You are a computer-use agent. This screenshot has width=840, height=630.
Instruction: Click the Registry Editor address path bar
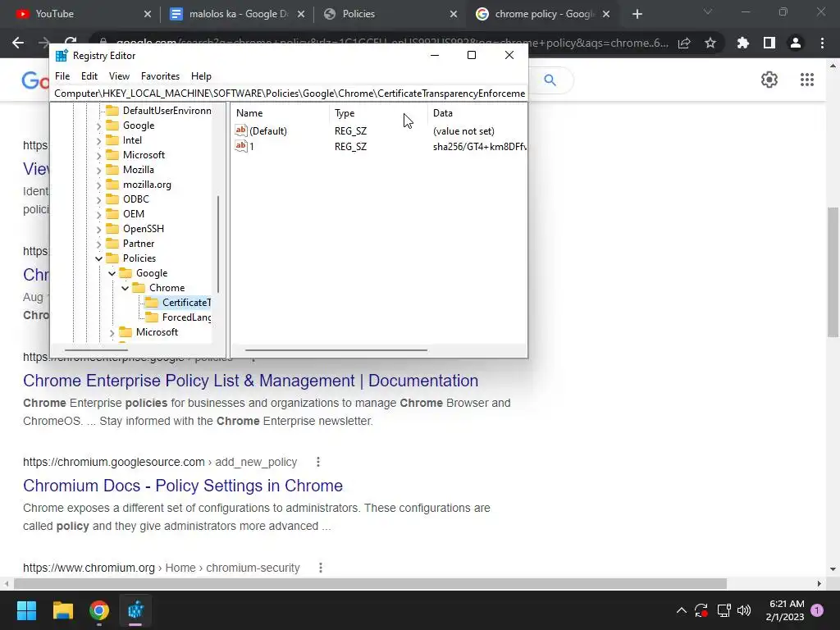pos(290,94)
